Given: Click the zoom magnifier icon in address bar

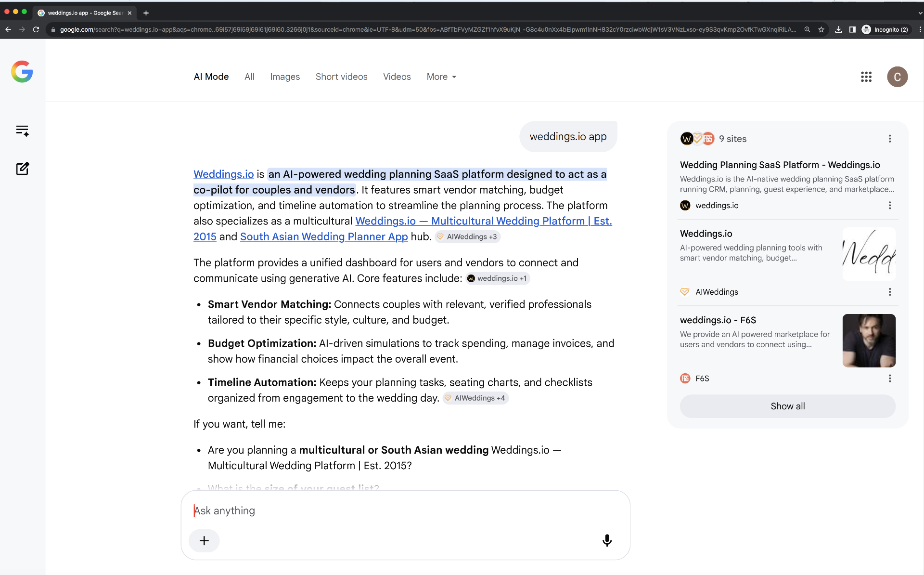Looking at the screenshot, I should [807, 29].
